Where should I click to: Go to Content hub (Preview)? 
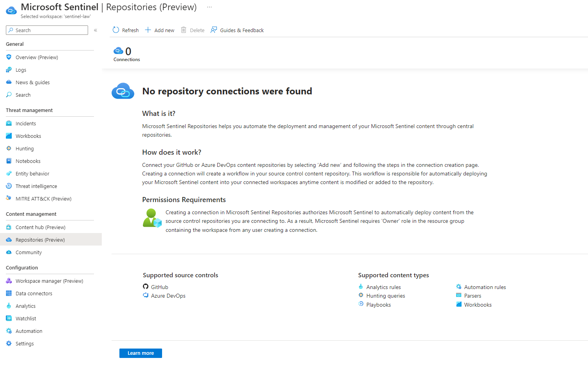pyautogui.click(x=40, y=227)
